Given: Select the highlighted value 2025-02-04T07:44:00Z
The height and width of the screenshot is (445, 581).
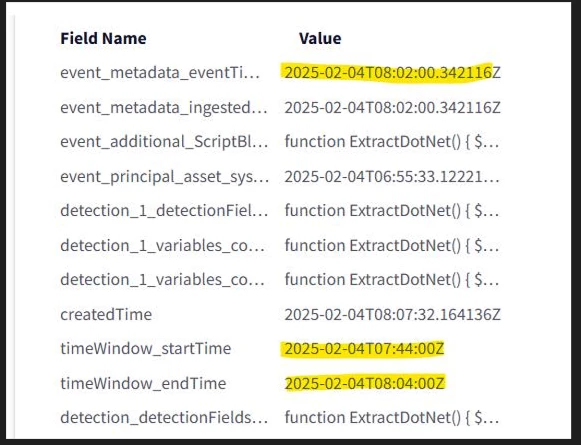Looking at the screenshot, I should (x=364, y=349).
